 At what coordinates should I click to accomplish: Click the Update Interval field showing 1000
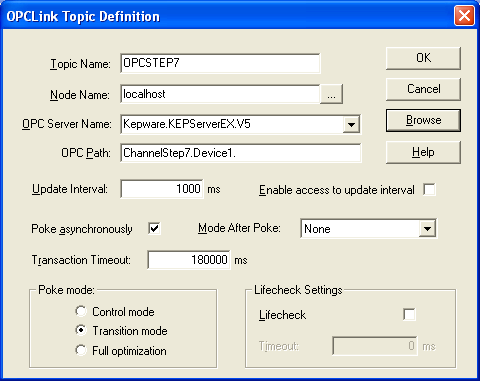click(162, 189)
